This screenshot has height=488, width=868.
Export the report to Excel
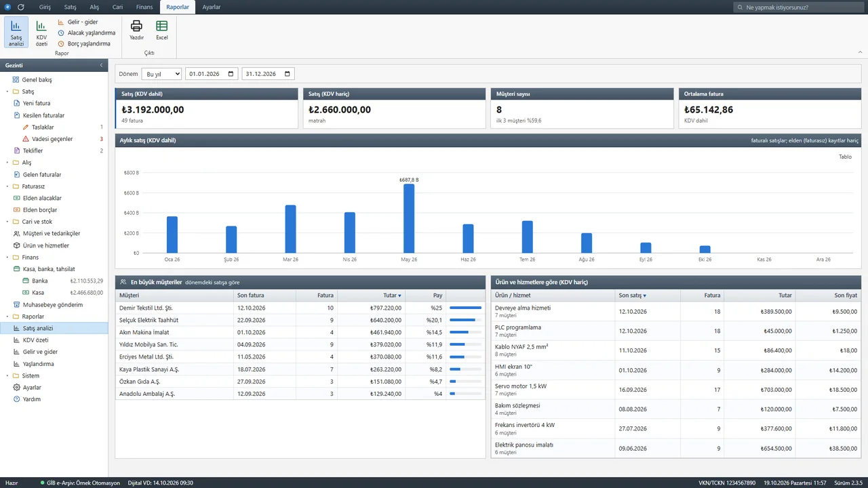coord(162,30)
